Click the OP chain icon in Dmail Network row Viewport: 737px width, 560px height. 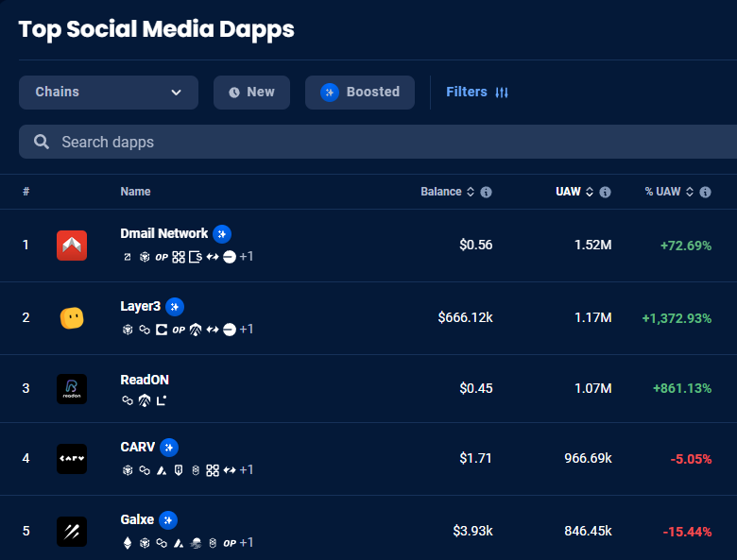tap(162, 257)
